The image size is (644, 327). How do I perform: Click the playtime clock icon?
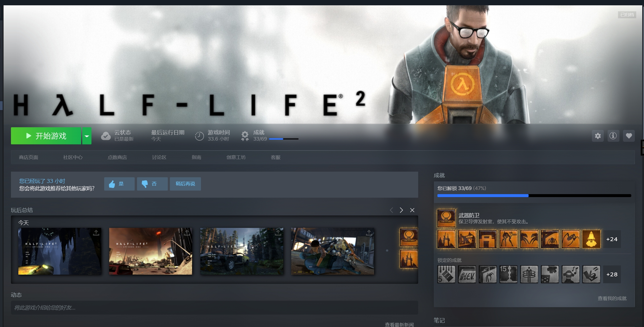click(x=199, y=136)
